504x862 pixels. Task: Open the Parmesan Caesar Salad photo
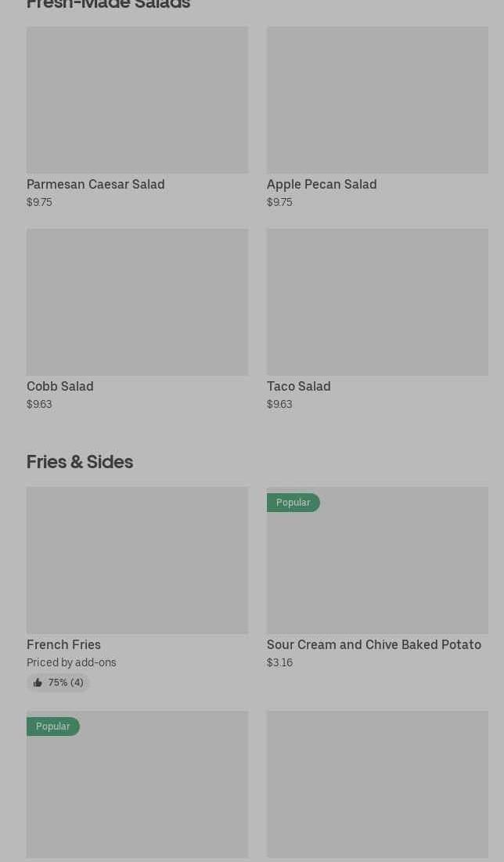[137, 100]
